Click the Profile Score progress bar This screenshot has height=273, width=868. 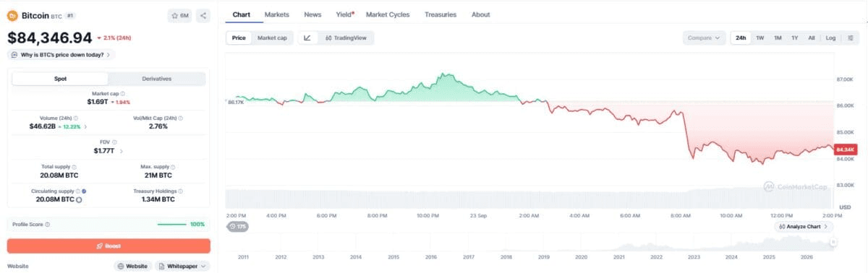172,225
